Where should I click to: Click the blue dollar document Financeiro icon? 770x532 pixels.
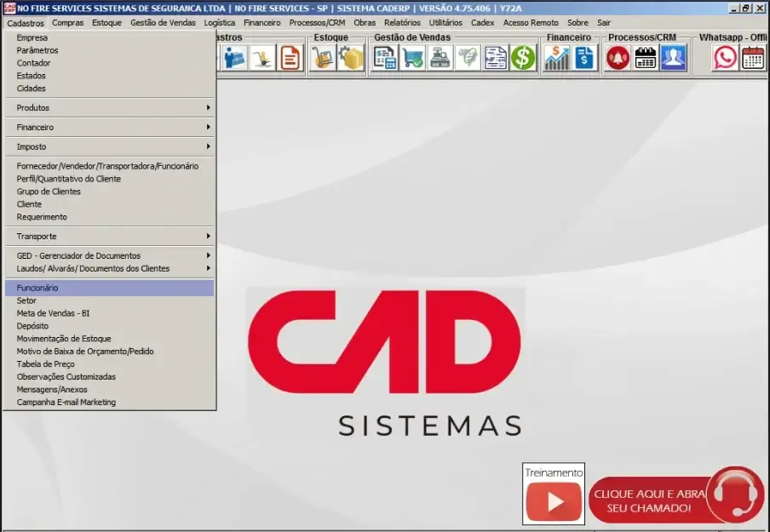point(583,58)
